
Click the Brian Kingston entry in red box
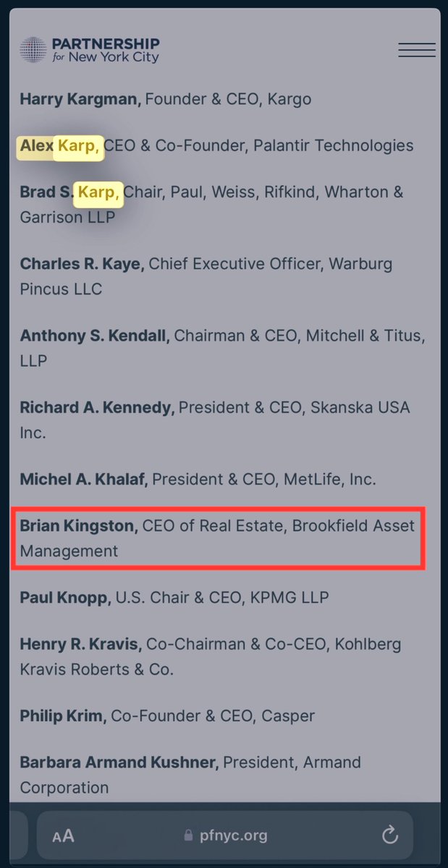(x=78, y=526)
